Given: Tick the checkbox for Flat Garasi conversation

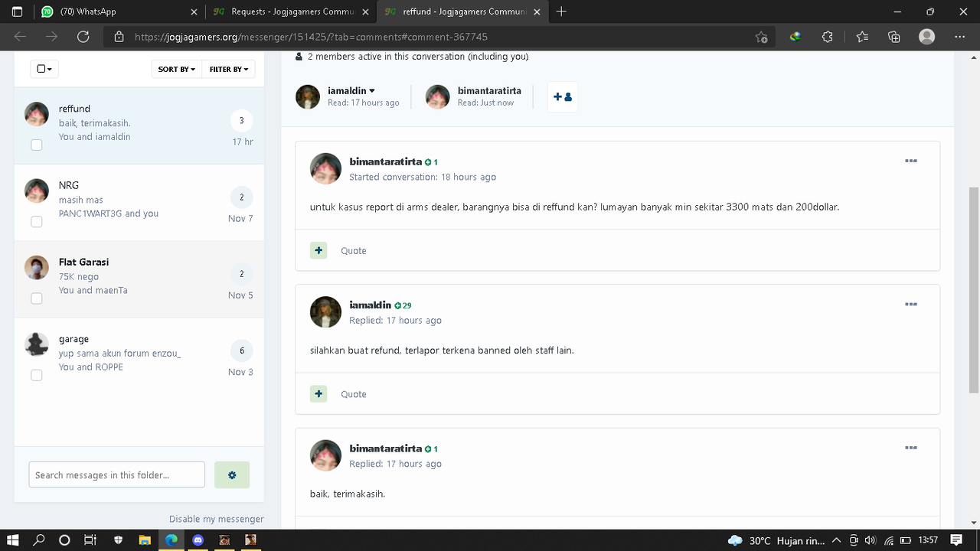Looking at the screenshot, I should tap(37, 298).
